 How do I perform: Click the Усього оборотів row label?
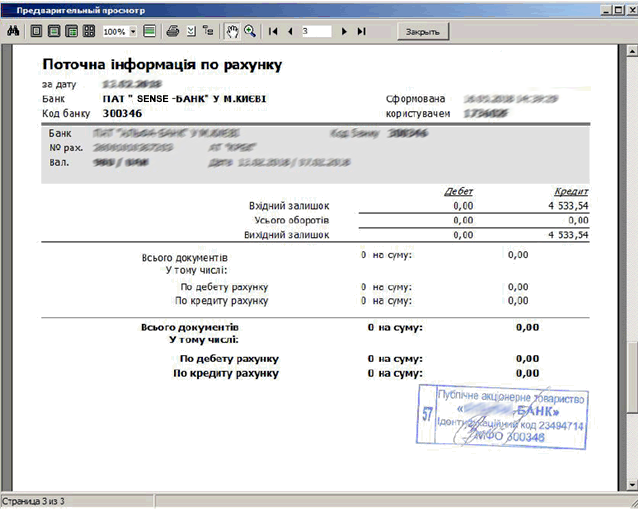[292, 220]
